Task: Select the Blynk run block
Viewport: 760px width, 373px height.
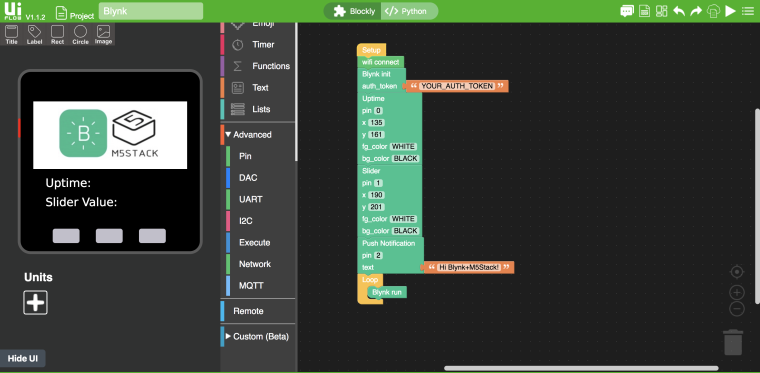Action: point(387,292)
